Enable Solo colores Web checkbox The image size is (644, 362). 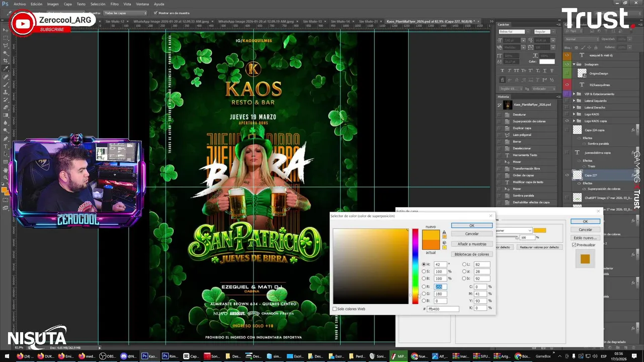point(335,309)
